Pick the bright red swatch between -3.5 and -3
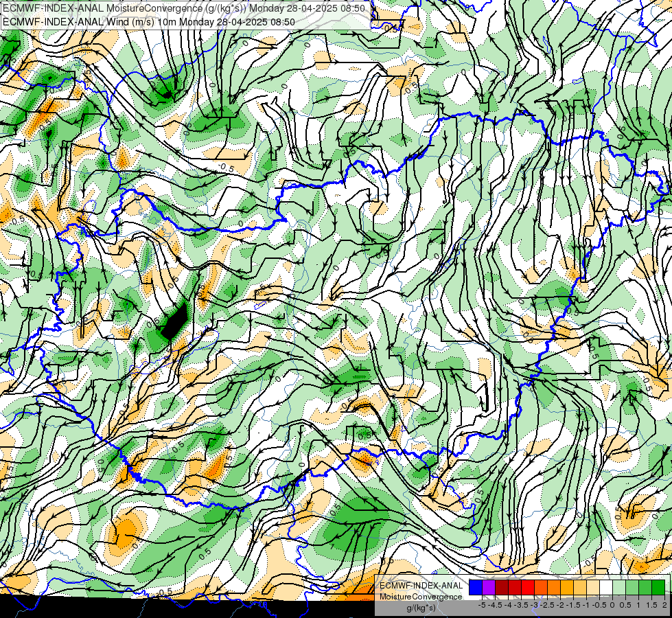 pos(528,588)
